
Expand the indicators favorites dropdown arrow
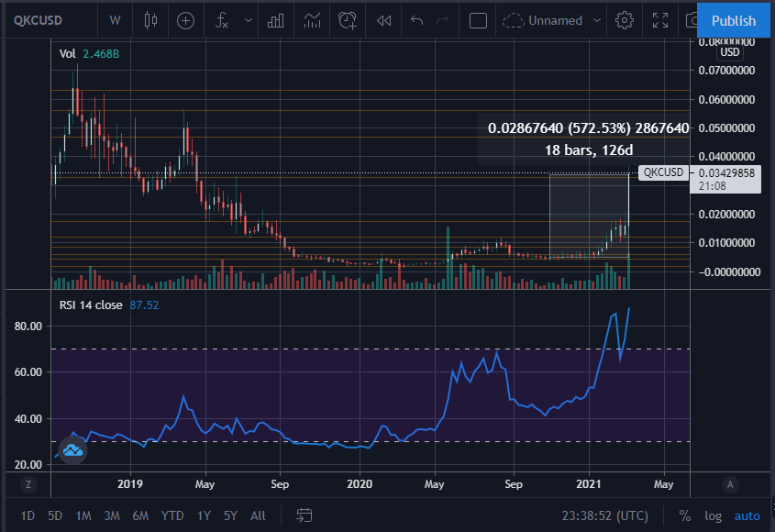tap(249, 21)
